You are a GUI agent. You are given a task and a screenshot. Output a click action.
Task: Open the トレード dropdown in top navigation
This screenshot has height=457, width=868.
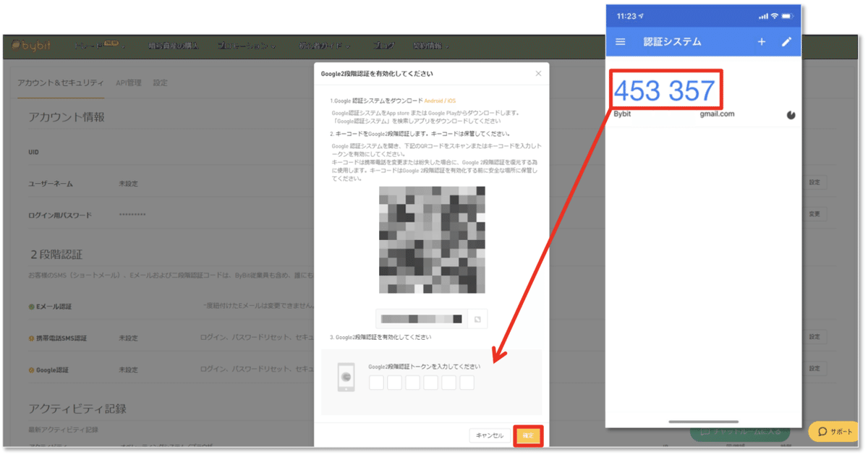[x=101, y=46]
